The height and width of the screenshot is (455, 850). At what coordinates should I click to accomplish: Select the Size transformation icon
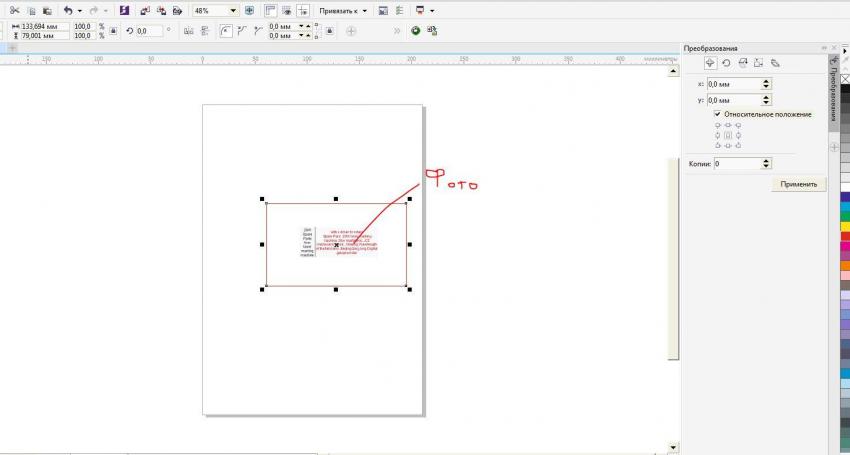[x=758, y=63]
